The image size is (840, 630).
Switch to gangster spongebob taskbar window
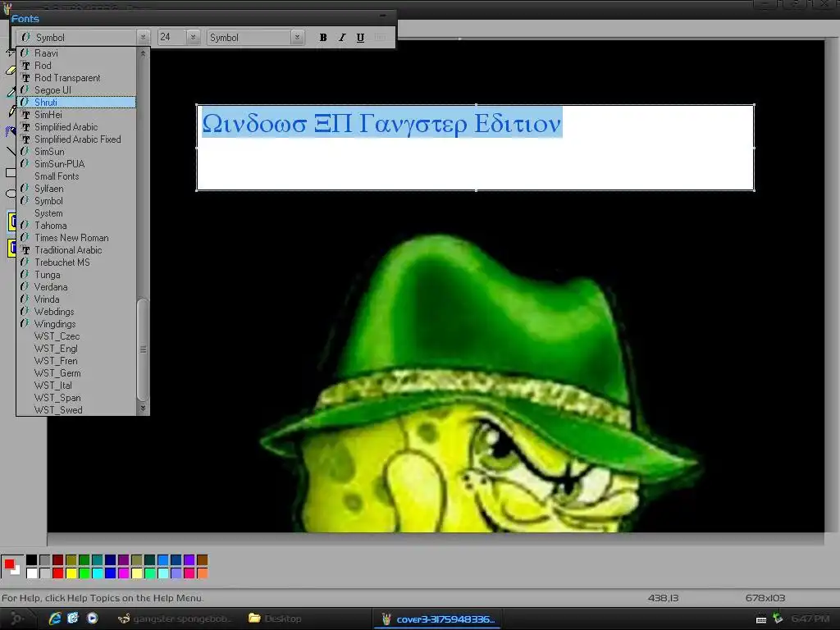click(175, 619)
